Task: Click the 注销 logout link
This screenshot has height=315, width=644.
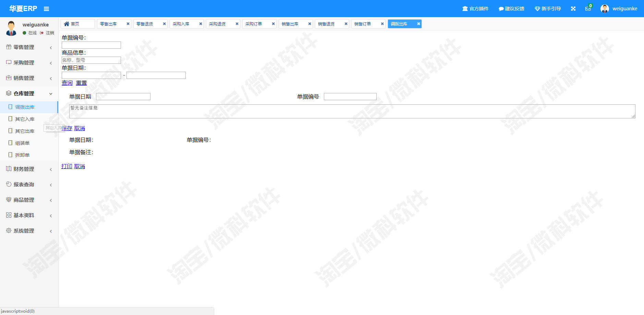Action: point(47,33)
